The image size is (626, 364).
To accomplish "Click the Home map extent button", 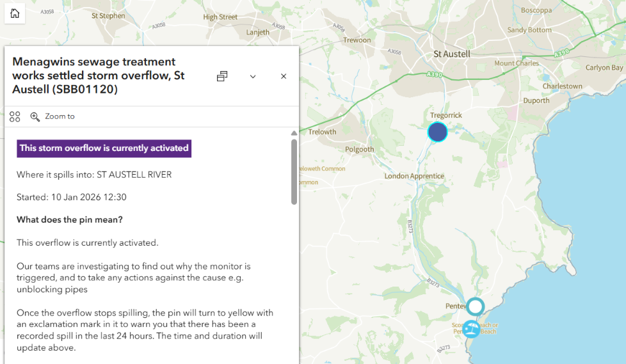I will click(x=15, y=13).
